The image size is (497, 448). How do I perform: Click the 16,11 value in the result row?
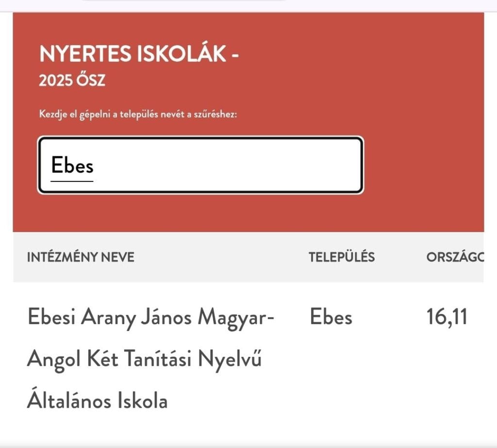[447, 317]
